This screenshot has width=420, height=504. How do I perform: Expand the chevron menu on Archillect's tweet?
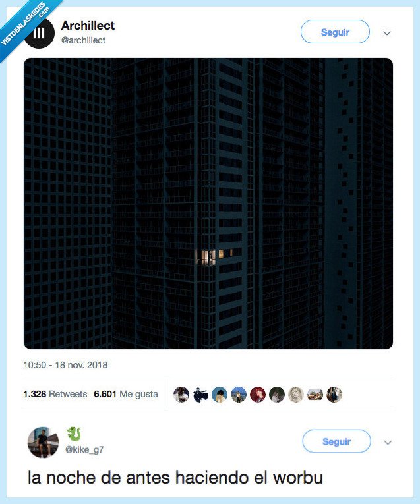click(387, 33)
